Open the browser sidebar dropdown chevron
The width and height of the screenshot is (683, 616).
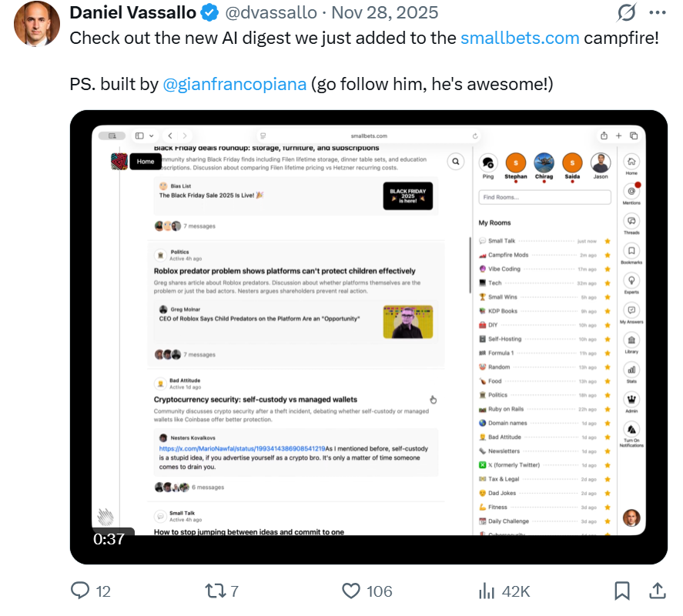pyautogui.click(x=150, y=135)
